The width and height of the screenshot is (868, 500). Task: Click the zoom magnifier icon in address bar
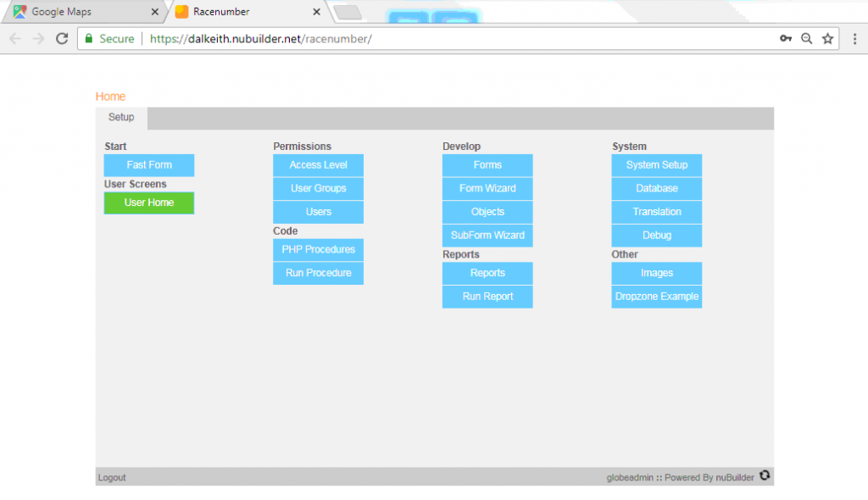click(x=807, y=39)
